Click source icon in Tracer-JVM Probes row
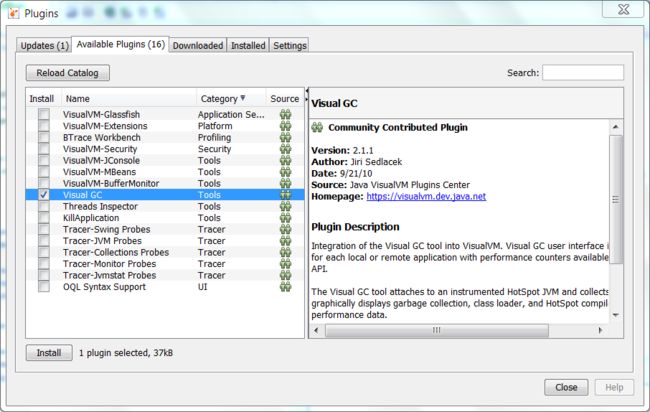The image size is (650, 412). [285, 241]
